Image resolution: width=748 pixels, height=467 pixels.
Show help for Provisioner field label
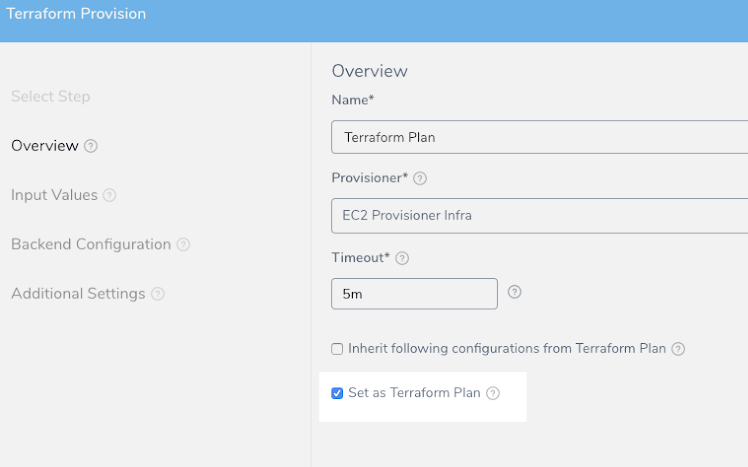pyautogui.click(x=420, y=178)
